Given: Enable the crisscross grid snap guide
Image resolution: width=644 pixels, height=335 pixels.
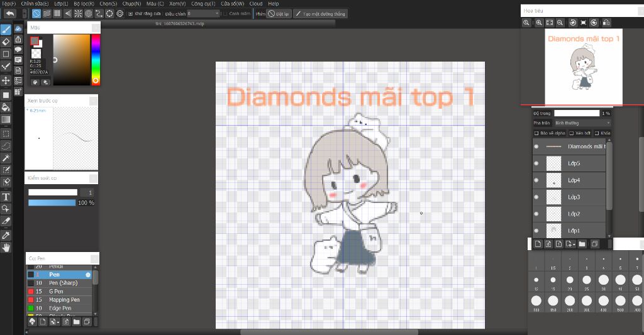Looking at the screenshot, I should click(57, 14).
